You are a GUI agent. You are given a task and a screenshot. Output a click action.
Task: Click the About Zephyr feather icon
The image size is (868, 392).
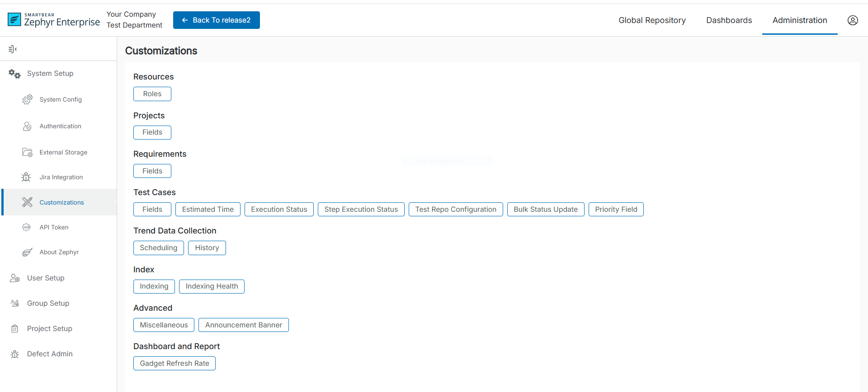(x=27, y=252)
